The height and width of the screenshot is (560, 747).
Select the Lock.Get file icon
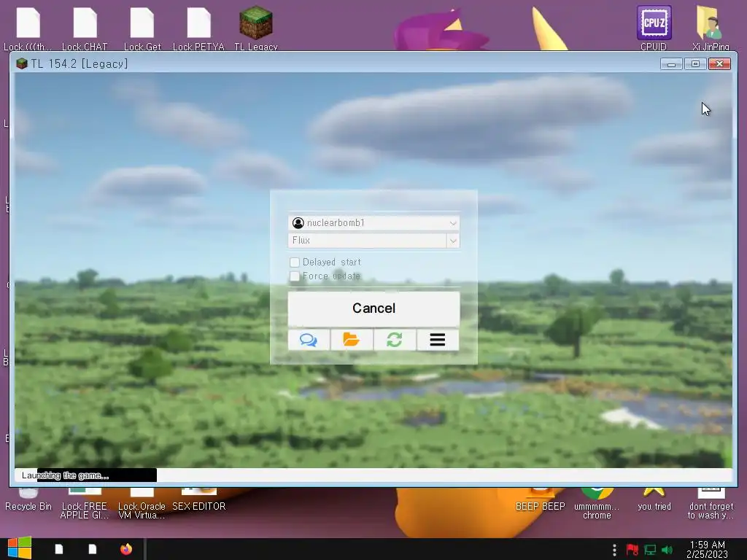142,28
